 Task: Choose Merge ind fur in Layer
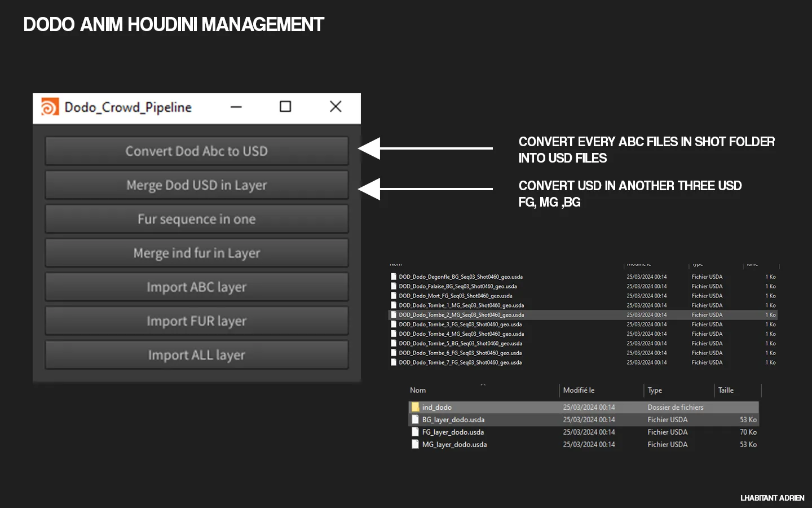[x=197, y=253]
